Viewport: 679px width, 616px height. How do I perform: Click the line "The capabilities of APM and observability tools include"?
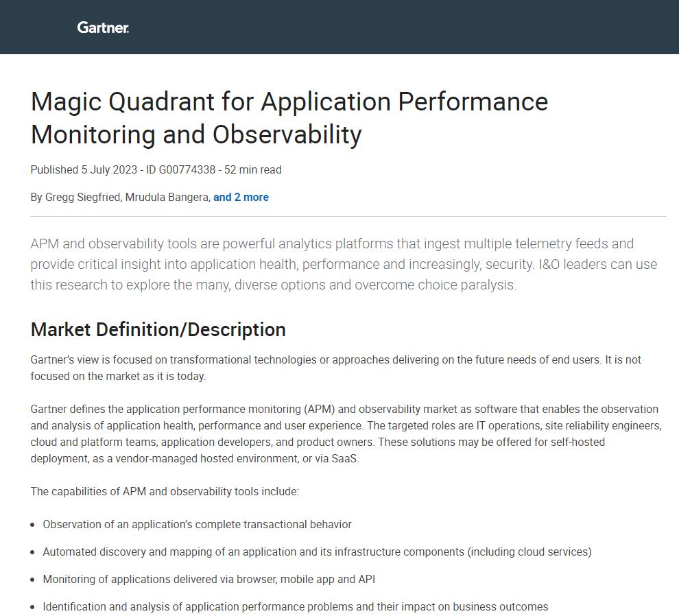[165, 492]
